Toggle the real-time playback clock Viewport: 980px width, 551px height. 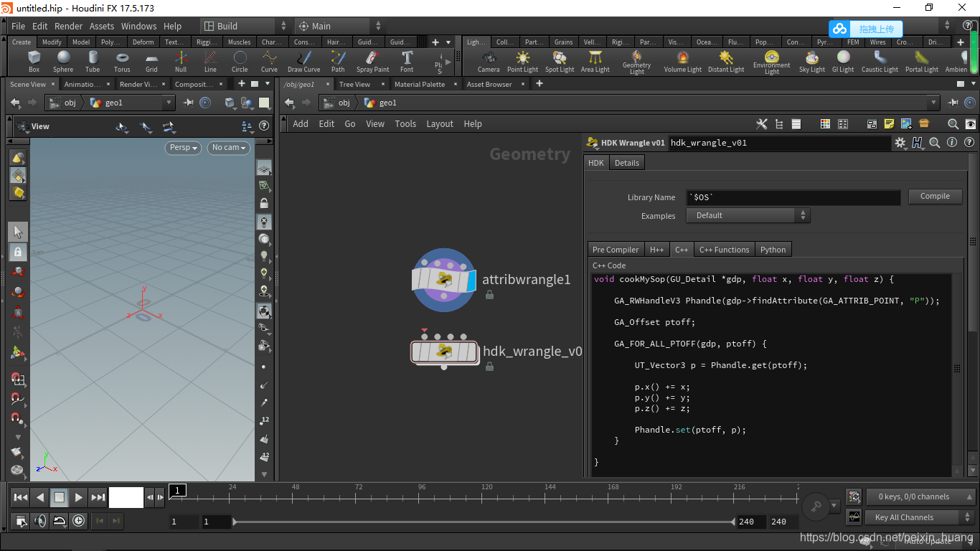[79, 521]
